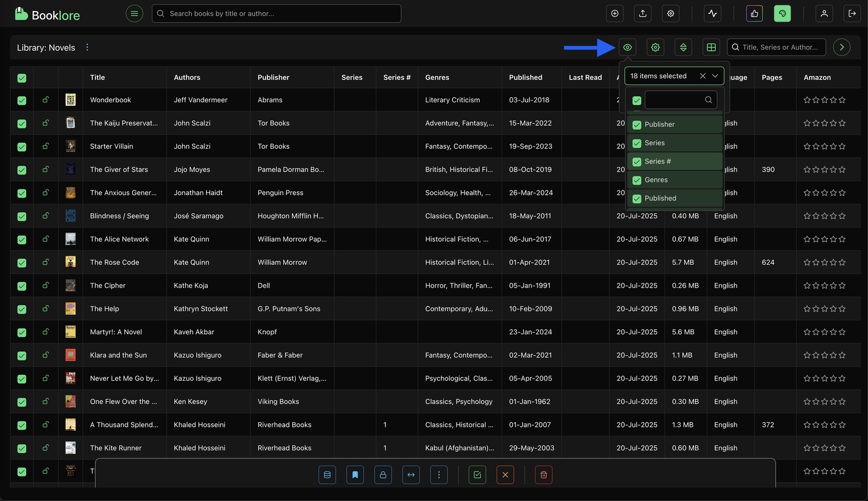868x501 pixels.
Task: Open the theme palette icon
Action: (x=782, y=13)
